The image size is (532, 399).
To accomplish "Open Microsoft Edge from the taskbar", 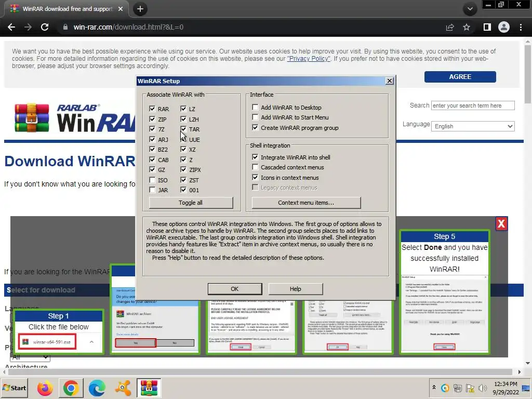I will pyautogui.click(x=97, y=388).
